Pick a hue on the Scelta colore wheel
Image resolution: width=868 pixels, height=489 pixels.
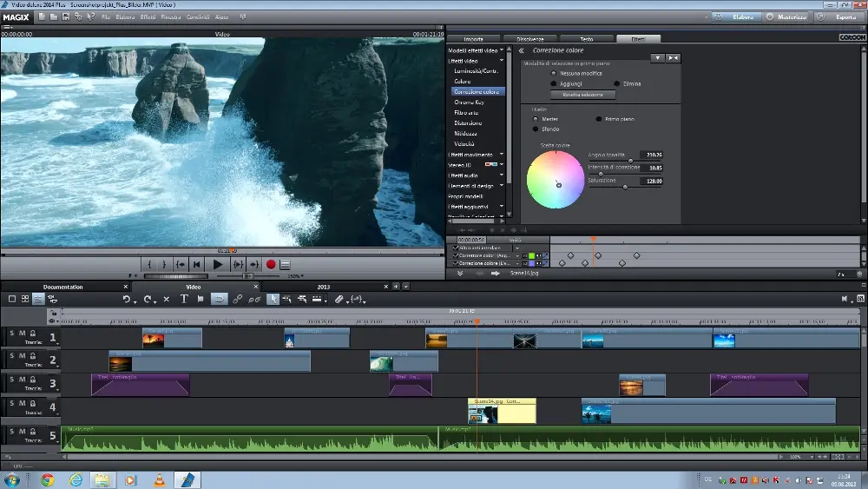(556, 180)
